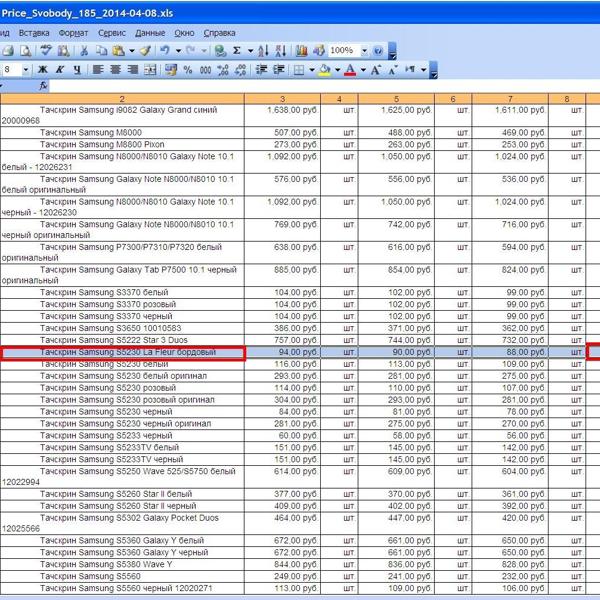The height and width of the screenshot is (600, 600).
Task: Center text in the cell
Action: pyautogui.click(x=115, y=70)
